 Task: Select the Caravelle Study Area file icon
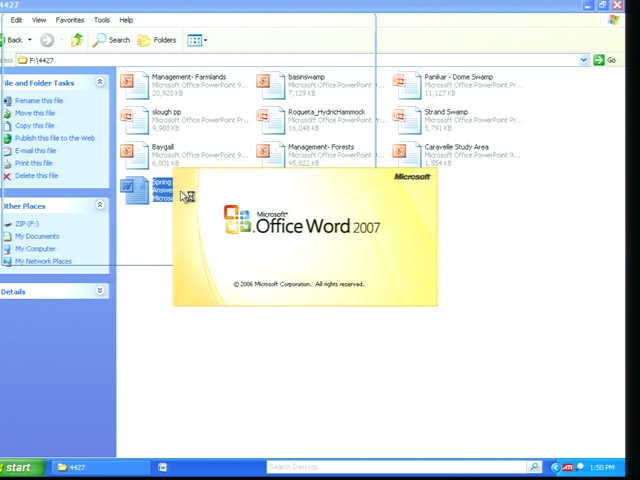point(407,154)
